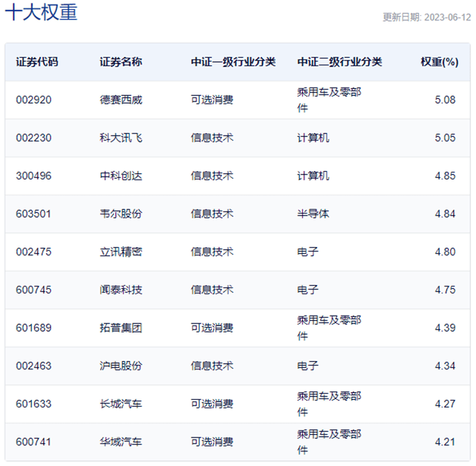Screen dimensions: 476x466
Task: Click the 4.21 weight value
Action: [x=445, y=441]
